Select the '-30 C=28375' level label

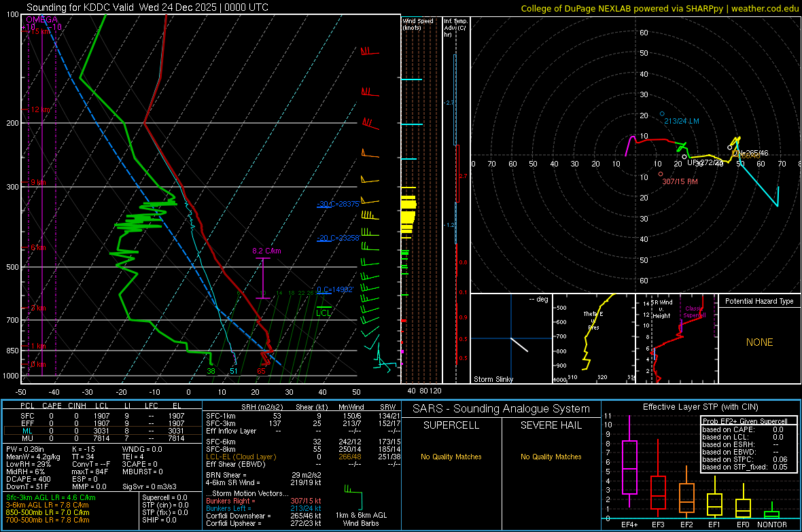[338, 204]
